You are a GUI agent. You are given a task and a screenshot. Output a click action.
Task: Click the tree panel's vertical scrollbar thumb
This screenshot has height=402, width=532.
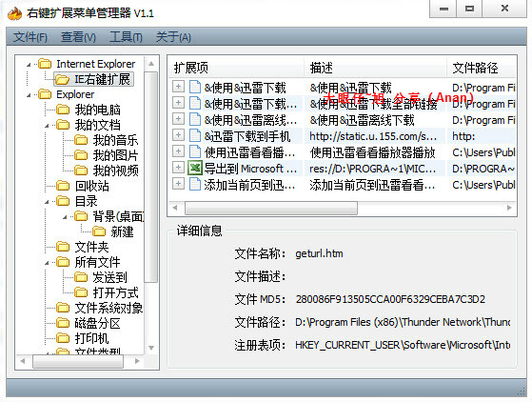[151, 177]
